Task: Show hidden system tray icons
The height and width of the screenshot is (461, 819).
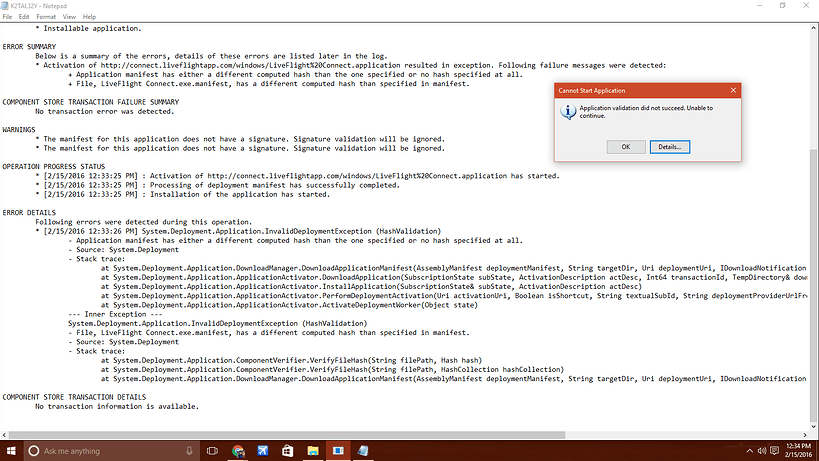Action: (x=750, y=451)
